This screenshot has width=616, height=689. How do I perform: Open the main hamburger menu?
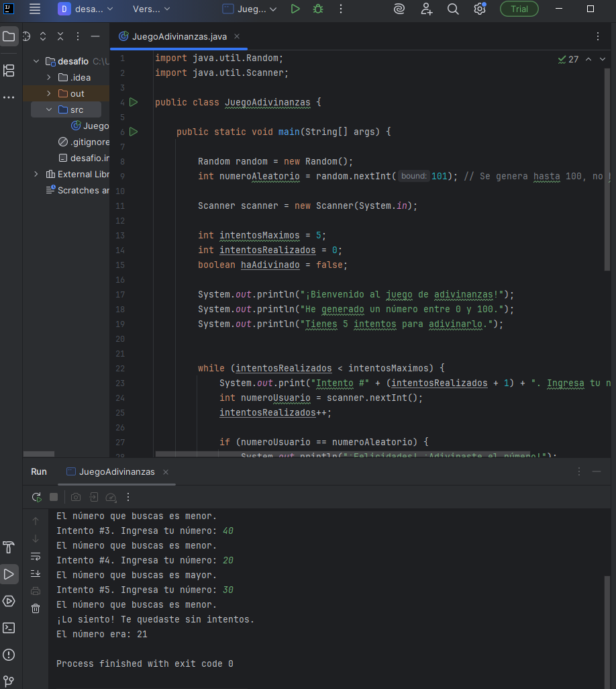coord(35,9)
